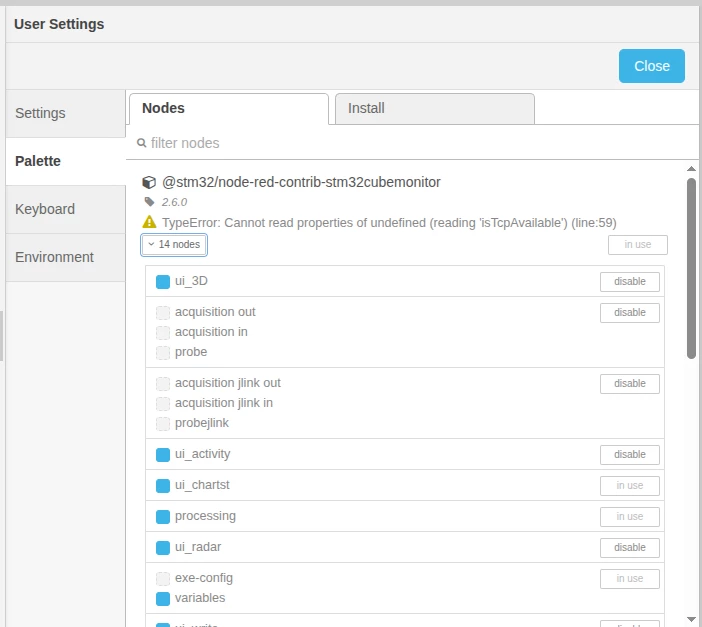This screenshot has height=627, width=702.
Task: Open the Settings section
Action: 66,113
